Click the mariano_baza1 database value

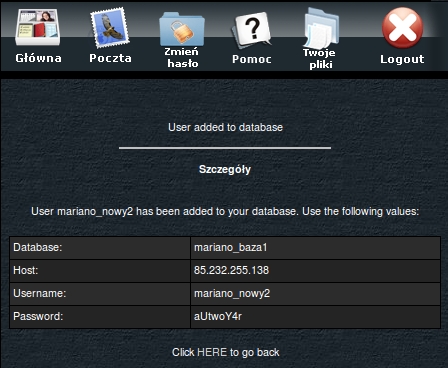click(x=231, y=248)
